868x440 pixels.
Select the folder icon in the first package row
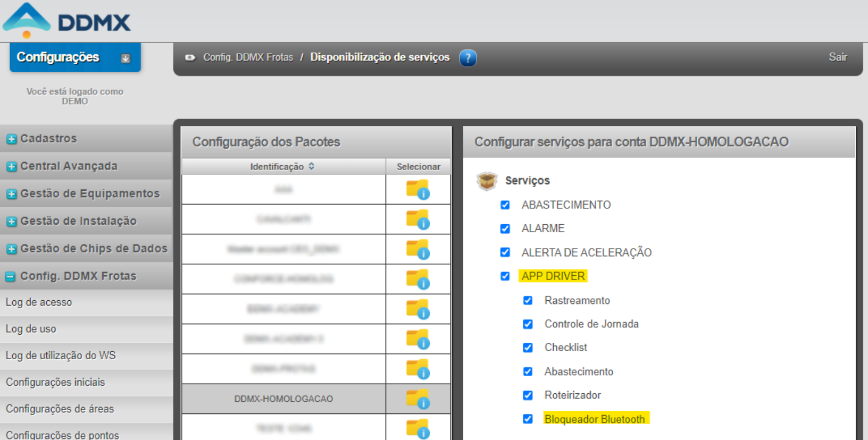coord(418,190)
